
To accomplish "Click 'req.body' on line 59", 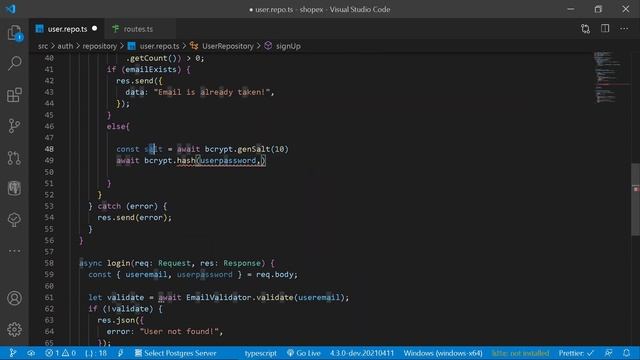I will [x=276, y=274].
